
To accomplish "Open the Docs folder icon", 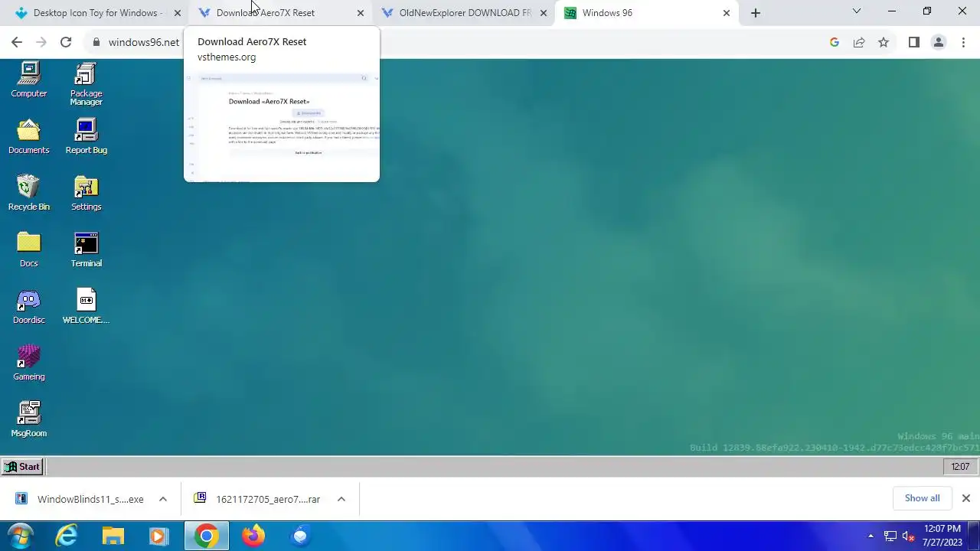I will click(29, 250).
